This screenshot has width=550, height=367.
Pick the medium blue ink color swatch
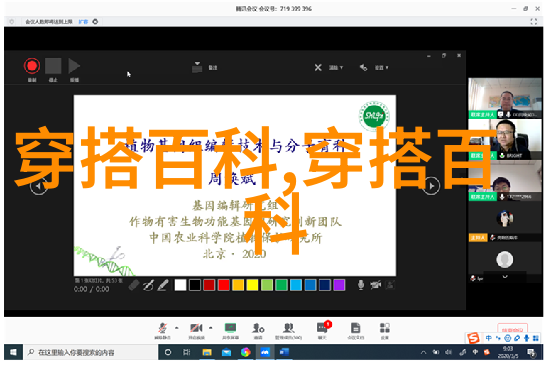pos(310,285)
